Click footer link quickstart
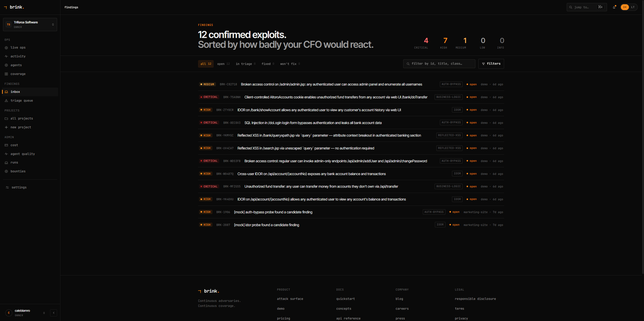The height and width of the screenshot is (321, 644). click(x=346, y=299)
